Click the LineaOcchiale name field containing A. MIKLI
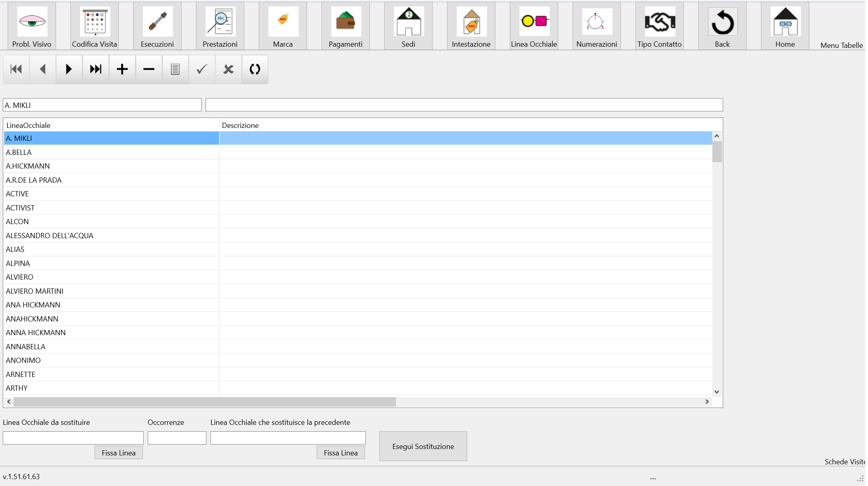 (102, 105)
